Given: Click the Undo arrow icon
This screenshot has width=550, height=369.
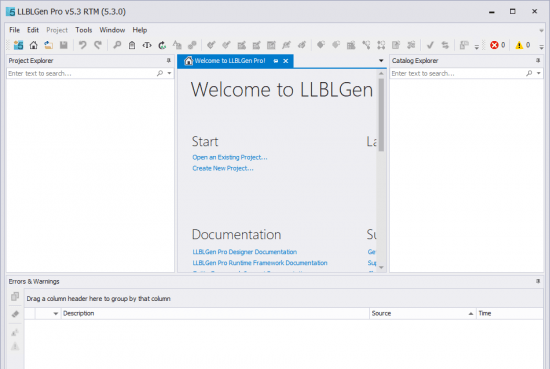Looking at the screenshot, I should click(x=82, y=45).
